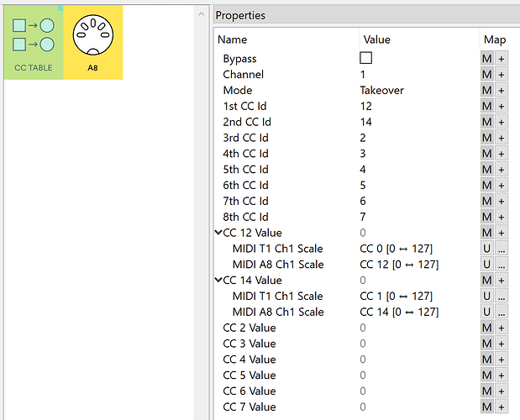Collapse the CC 12 Value group
The width and height of the screenshot is (520, 420).
(218, 233)
